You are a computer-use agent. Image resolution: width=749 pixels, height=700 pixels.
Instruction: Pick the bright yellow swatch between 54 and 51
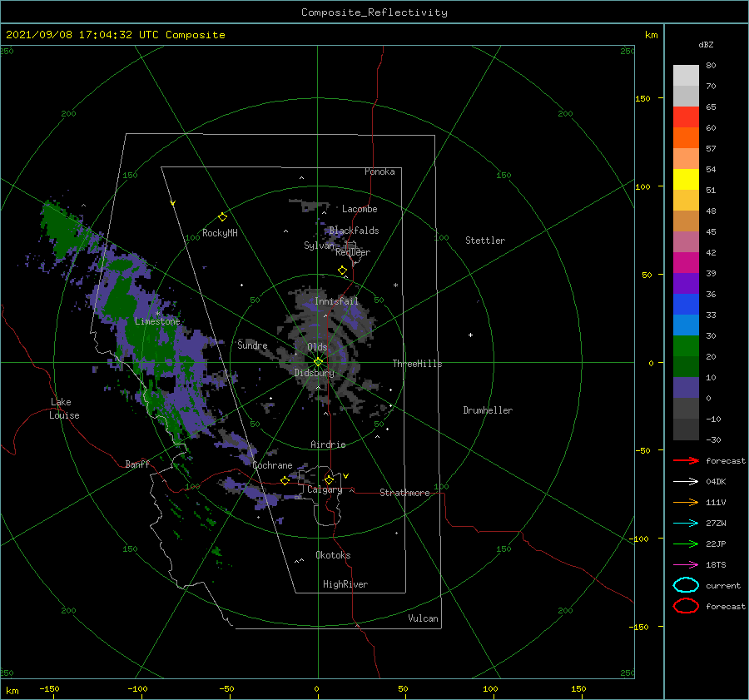[x=686, y=180]
